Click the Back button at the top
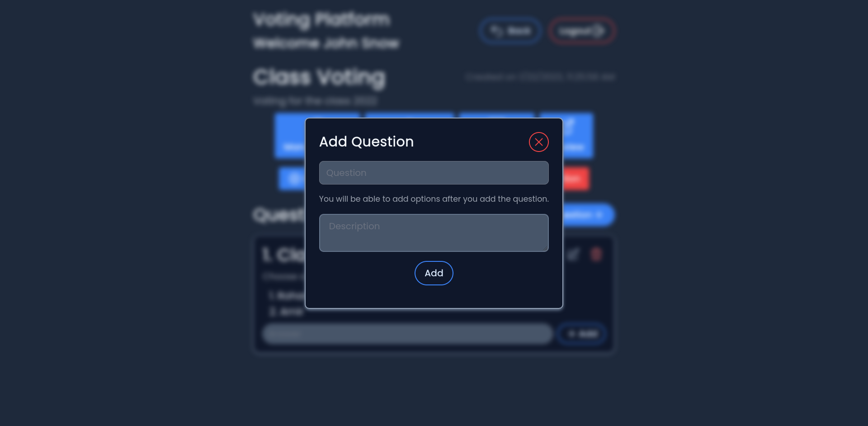This screenshot has width=868, height=426. 510,31
